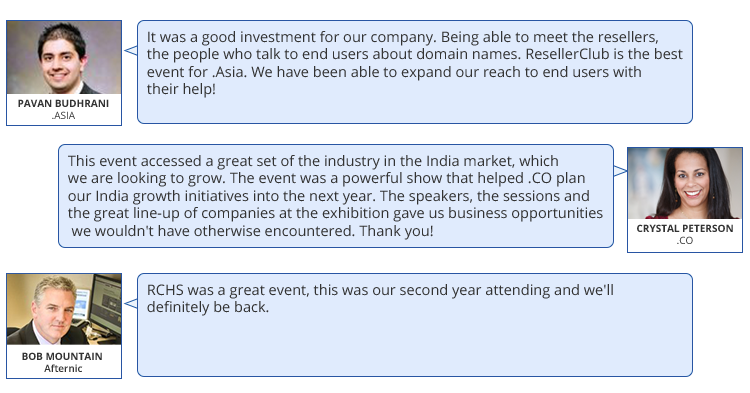Viewport: 750px width, 393px height.
Task: Click 'definitely be back.' text in Bob's quote
Action: click(208, 307)
